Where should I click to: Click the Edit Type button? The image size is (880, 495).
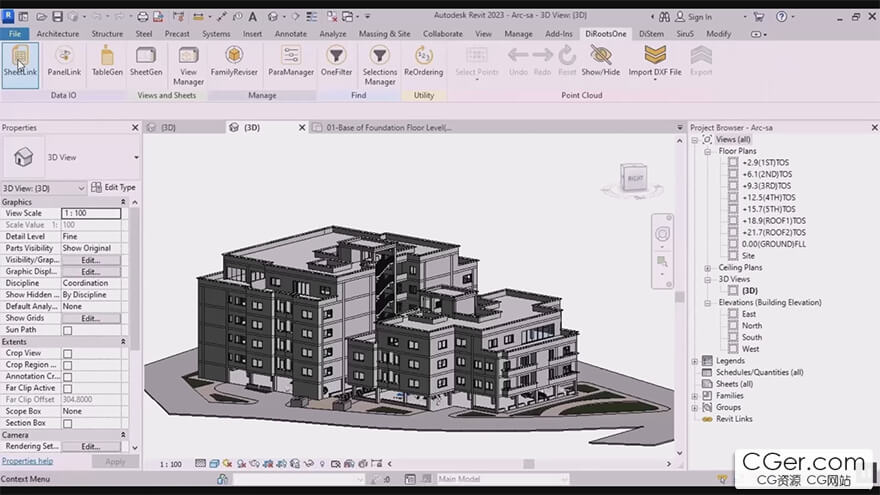[113, 187]
